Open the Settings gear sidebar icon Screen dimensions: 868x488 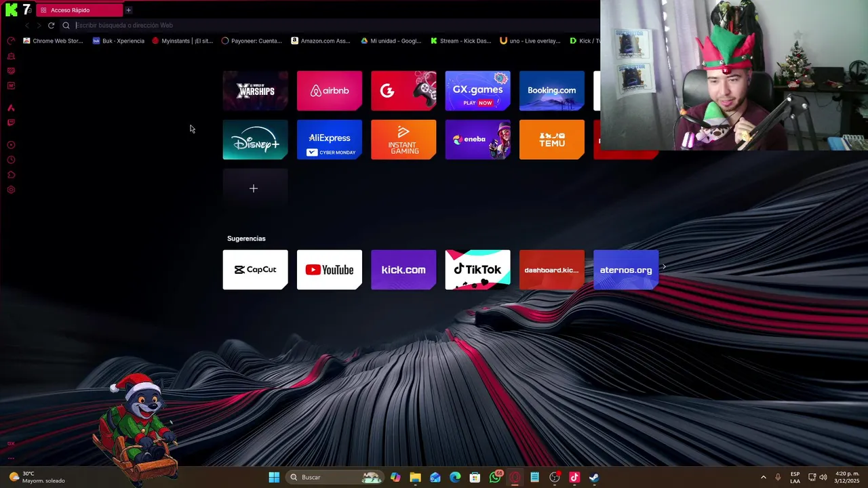click(11, 190)
